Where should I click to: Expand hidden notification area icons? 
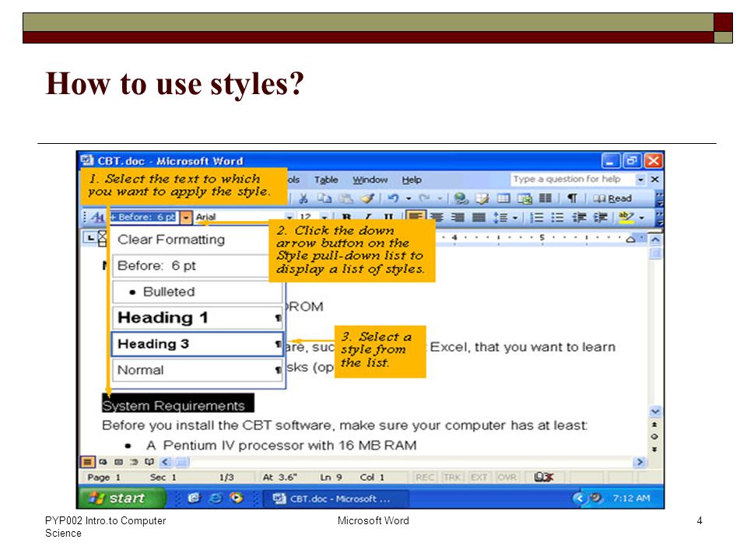coord(579,498)
